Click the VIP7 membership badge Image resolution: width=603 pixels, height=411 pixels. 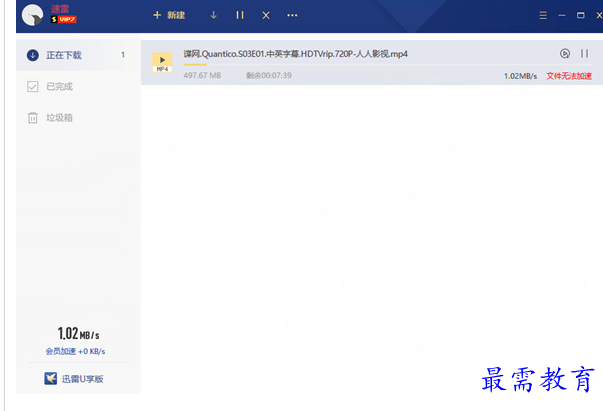(64, 19)
